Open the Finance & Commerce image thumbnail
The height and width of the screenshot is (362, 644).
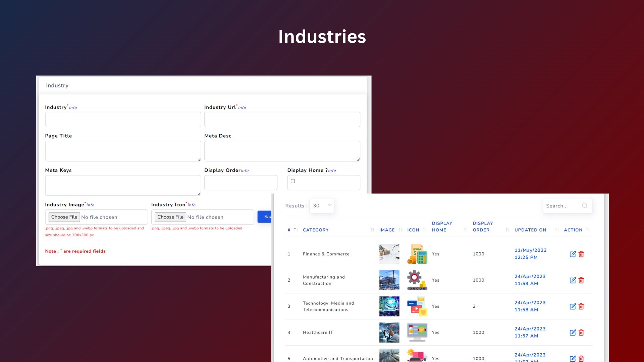[x=389, y=254]
